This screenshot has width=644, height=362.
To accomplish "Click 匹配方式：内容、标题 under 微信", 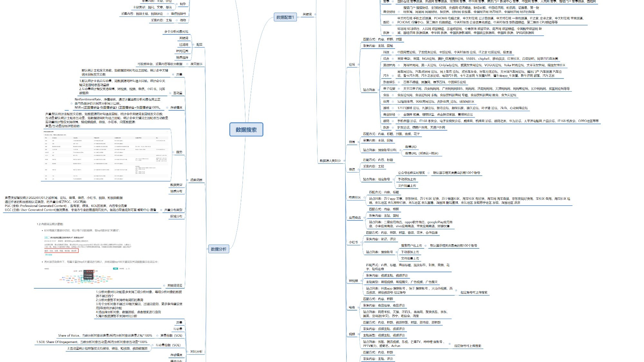I will pyautogui.click(x=378, y=160).
